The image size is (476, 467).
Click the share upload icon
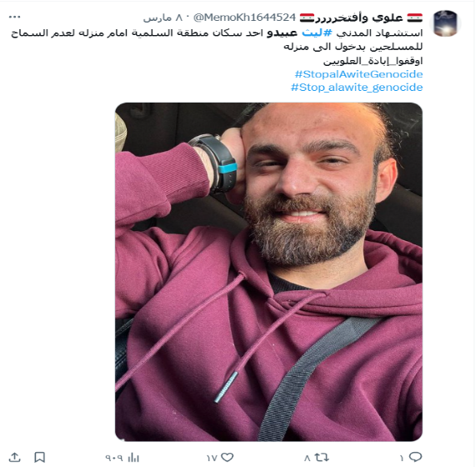(14, 457)
